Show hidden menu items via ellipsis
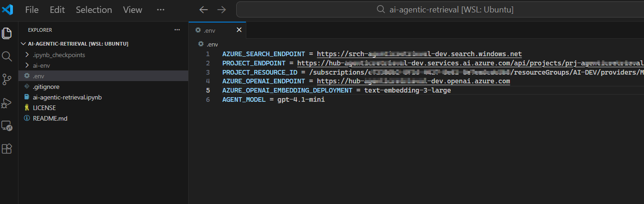 coord(161,10)
